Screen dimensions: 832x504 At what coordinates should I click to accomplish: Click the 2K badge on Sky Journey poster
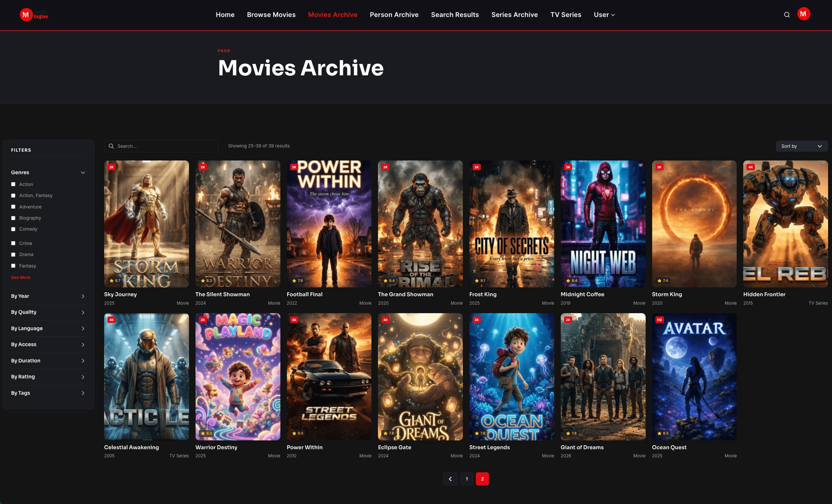[111, 167]
